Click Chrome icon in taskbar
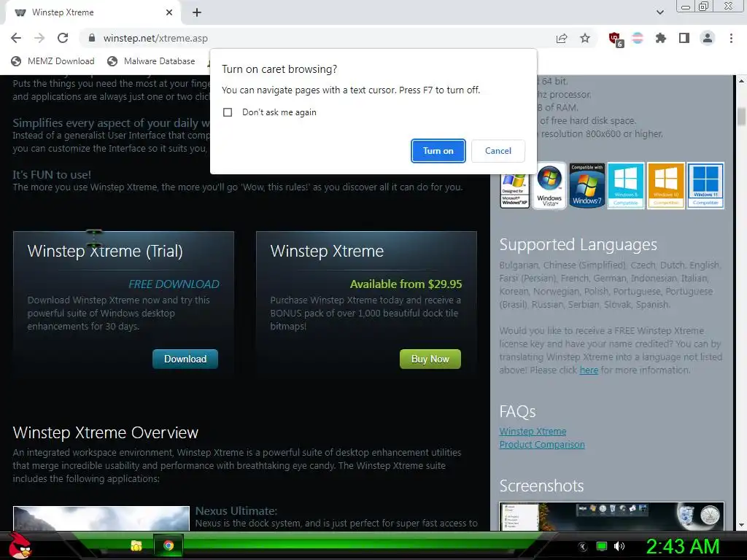This screenshot has height=560, width=747. 169,545
